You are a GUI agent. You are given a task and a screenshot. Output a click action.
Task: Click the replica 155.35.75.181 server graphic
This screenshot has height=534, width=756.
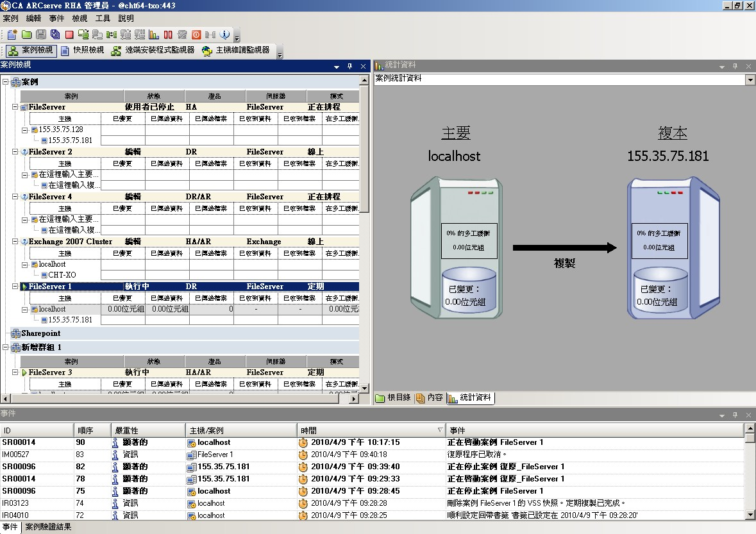click(673, 247)
